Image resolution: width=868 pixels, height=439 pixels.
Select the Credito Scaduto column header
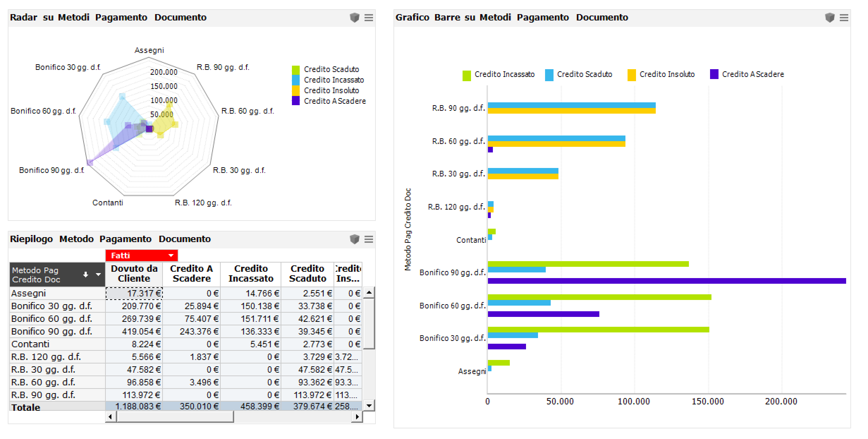[x=307, y=273]
